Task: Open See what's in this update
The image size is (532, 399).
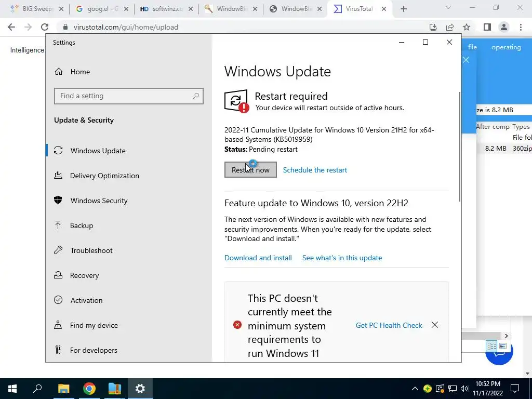Action: (342, 258)
